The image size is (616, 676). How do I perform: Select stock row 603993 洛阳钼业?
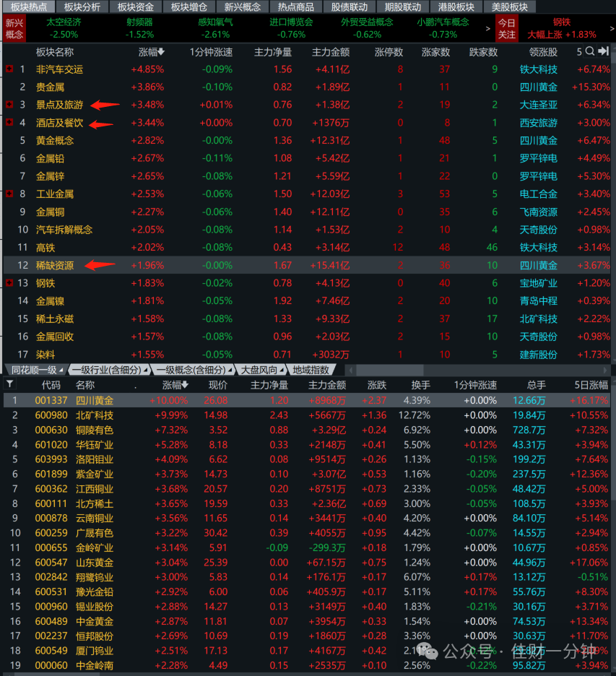[x=306, y=459]
